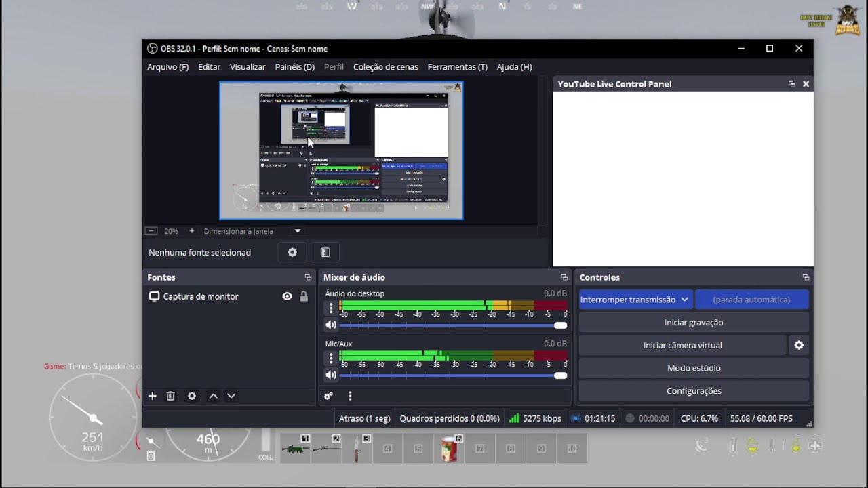Close the YouTube Live Control Panel dock
This screenshot has height=488, width=868.
coord(806,84)
